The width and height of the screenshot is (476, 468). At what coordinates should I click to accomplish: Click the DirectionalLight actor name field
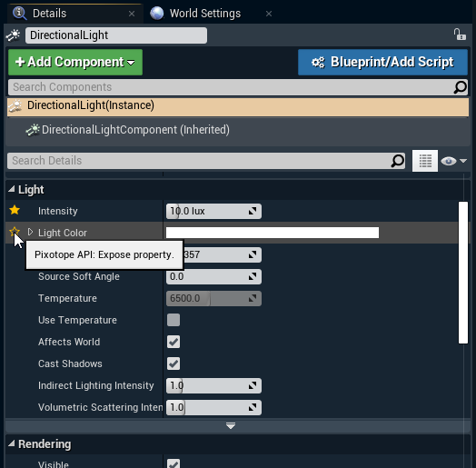point(116,35)
